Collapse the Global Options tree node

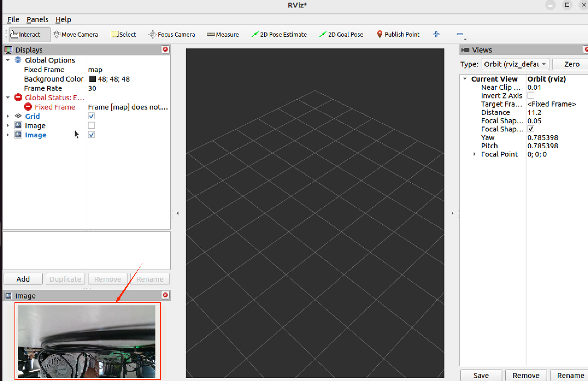8,60
